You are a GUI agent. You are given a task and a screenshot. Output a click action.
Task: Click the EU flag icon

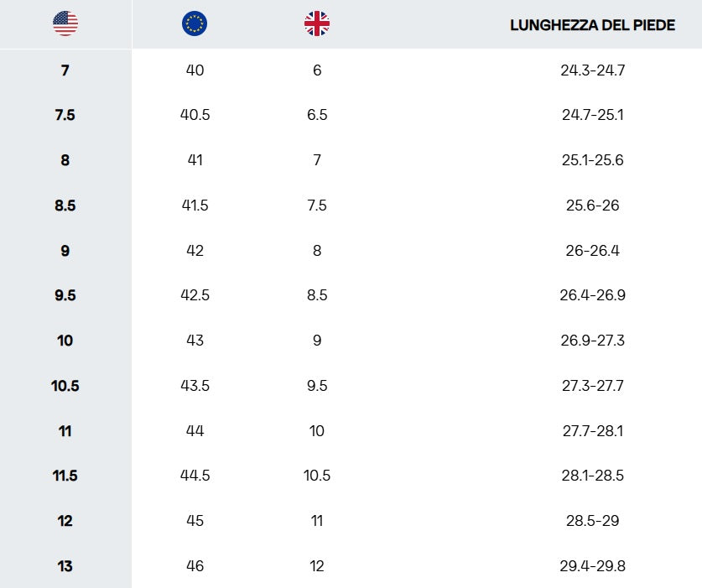point(195,23)
